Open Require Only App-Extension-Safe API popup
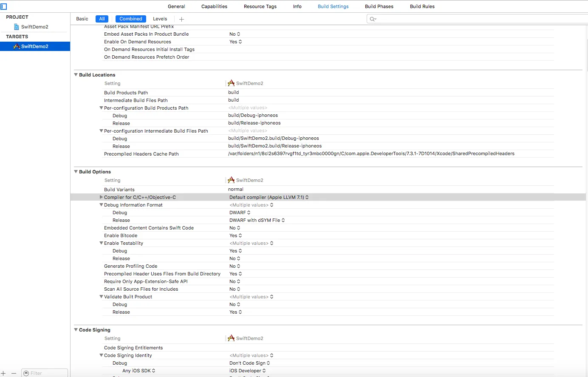Viewport: 588px width, 377px height. [x=235, y=281]
